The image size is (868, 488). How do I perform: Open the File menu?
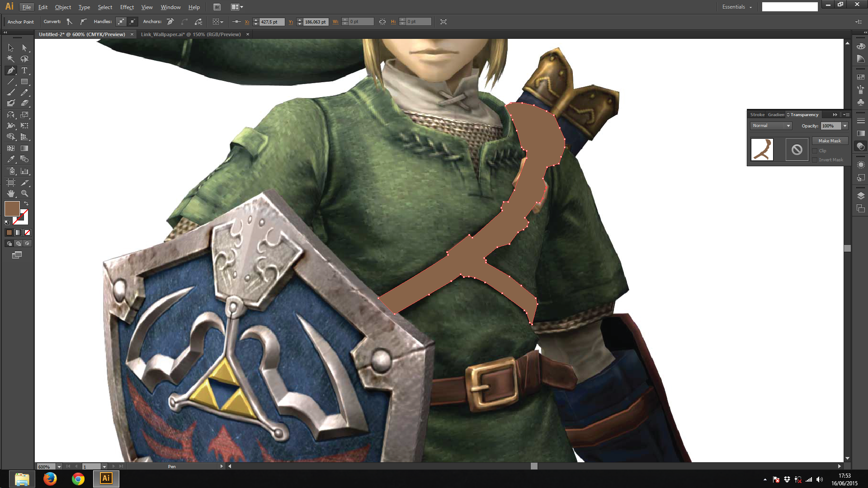27,7
